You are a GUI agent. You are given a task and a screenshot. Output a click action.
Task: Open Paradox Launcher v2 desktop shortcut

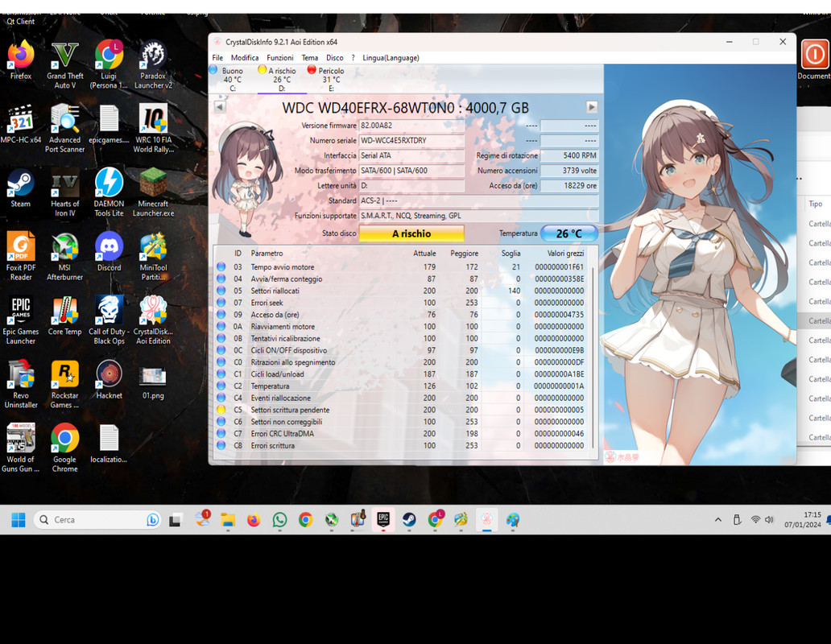point(153,64)
